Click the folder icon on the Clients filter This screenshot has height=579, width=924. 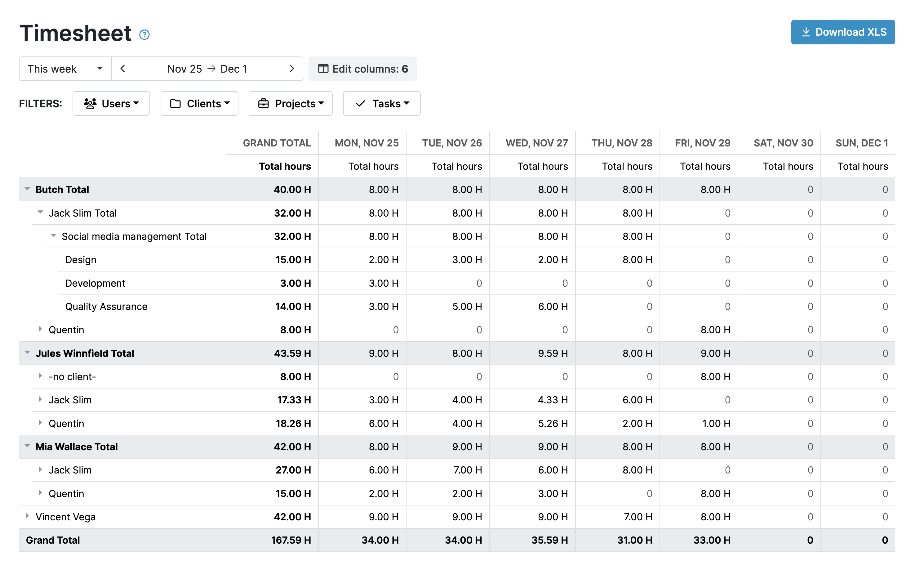175,103
